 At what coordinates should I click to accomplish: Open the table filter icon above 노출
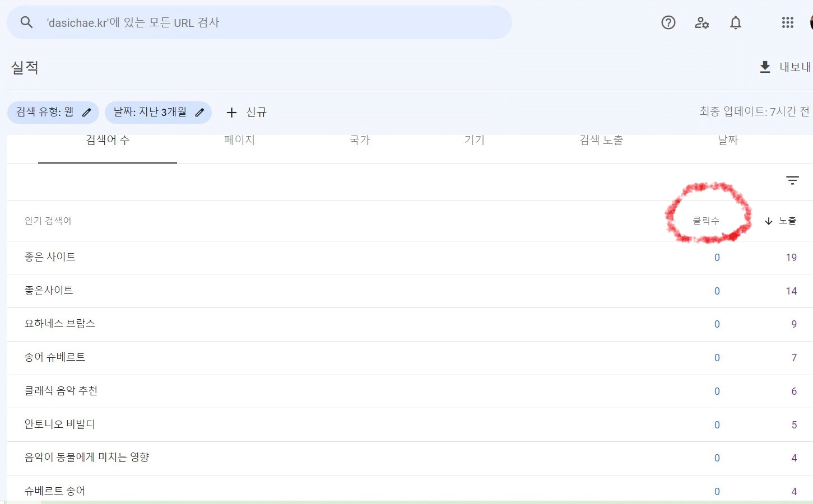point(792,180)
